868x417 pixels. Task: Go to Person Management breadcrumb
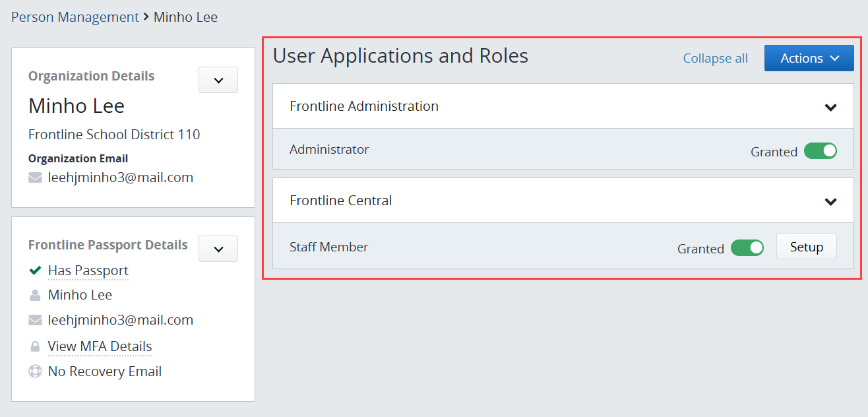pyautogui.click(x=75, y=17)
